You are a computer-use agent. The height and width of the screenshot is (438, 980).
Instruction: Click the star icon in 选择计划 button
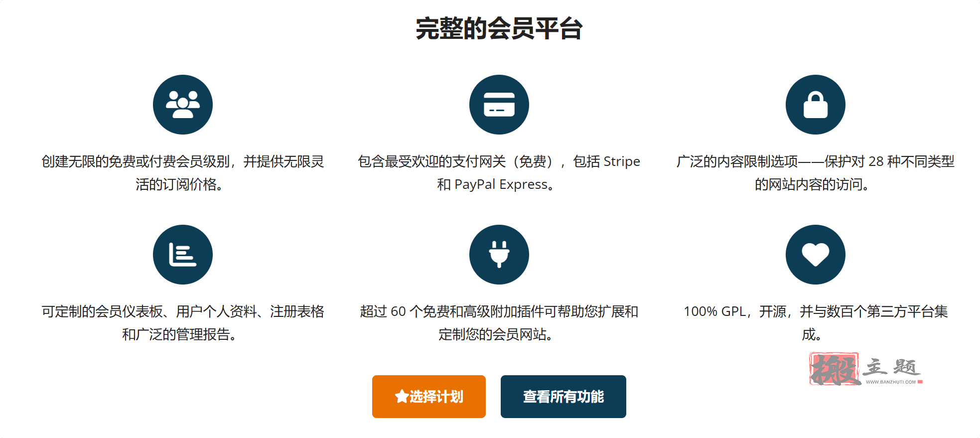coord(402,397)
